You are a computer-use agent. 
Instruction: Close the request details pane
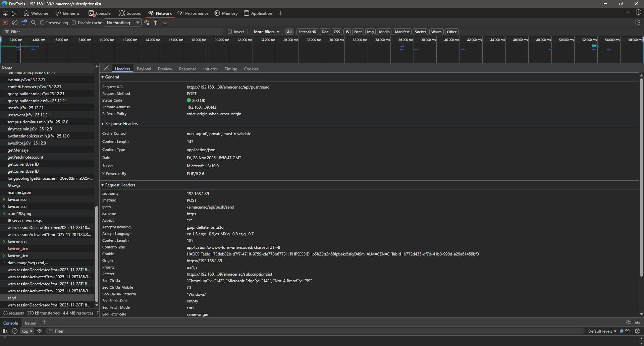tap(106, 68)
